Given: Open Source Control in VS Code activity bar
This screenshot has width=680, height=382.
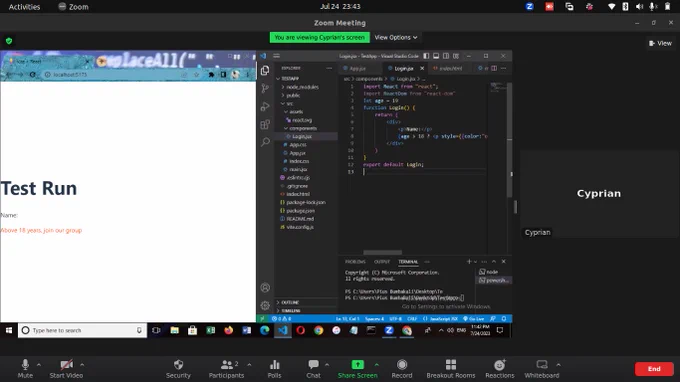Looking at the screenshot, I should (x=265, y=88).
